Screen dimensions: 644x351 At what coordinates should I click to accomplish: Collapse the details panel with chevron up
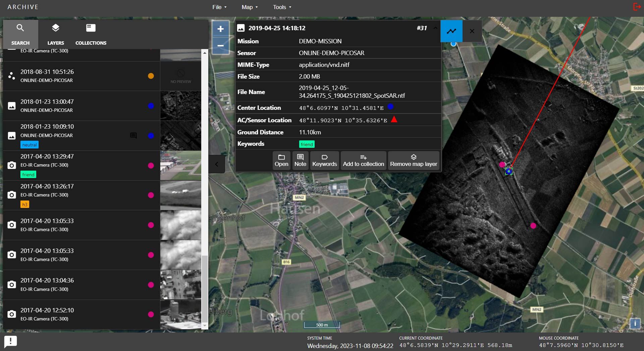click(x=435, y=28)
